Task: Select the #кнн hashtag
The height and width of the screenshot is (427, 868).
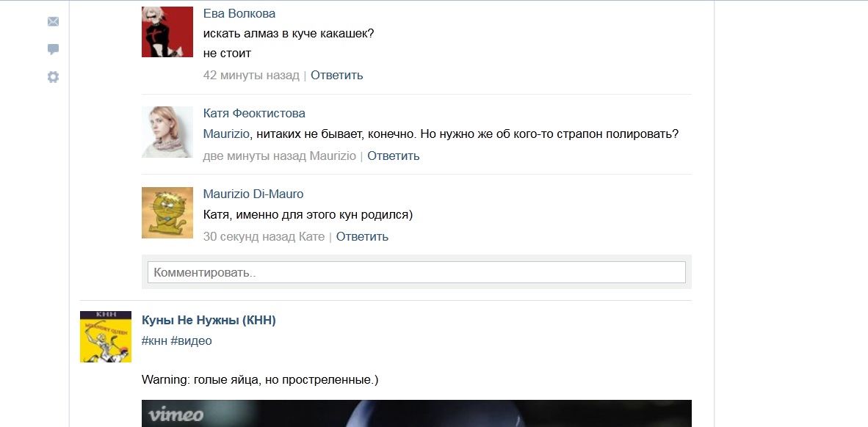Action: point(154,340)
